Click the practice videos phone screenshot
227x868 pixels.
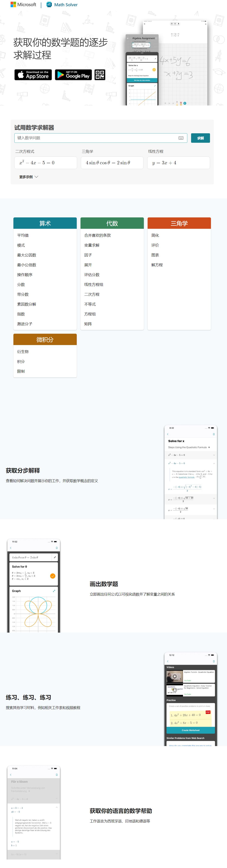[x=191, y=699]
